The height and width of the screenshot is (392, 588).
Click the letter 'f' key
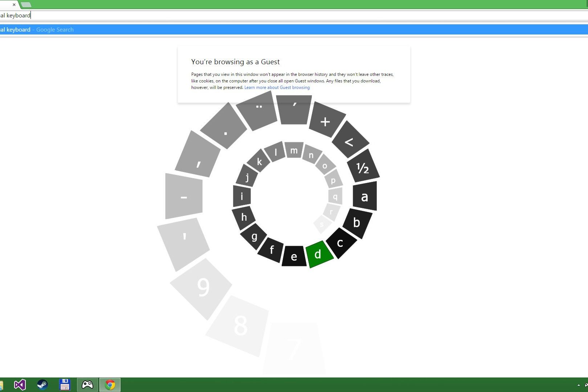(271, 249)
